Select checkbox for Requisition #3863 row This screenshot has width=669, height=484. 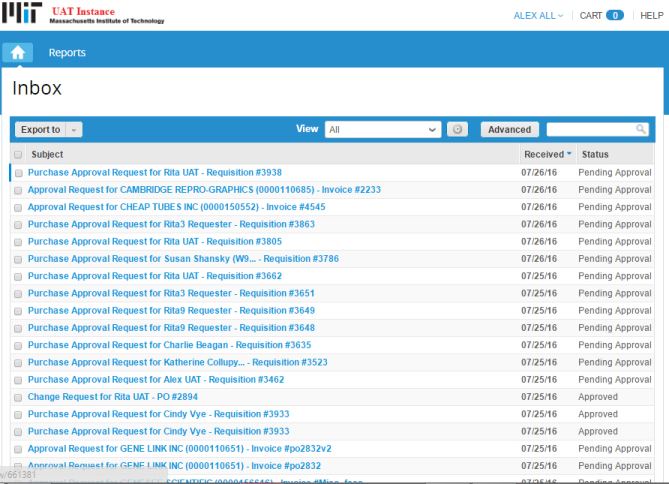coord(18,224)
